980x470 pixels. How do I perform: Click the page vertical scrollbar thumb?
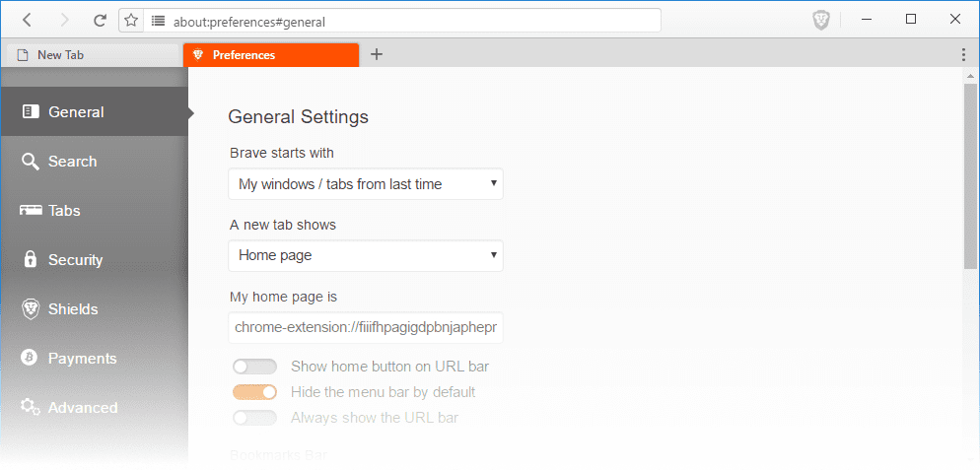pos(970,176)
